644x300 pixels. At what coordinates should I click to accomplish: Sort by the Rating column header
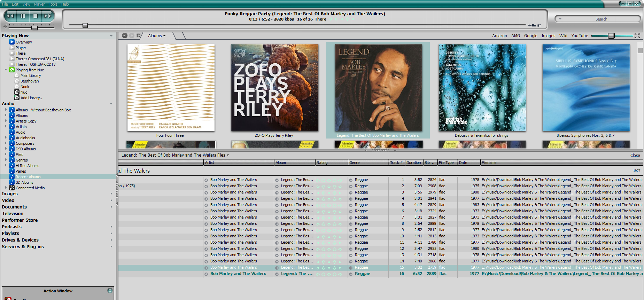click(332, 163)
